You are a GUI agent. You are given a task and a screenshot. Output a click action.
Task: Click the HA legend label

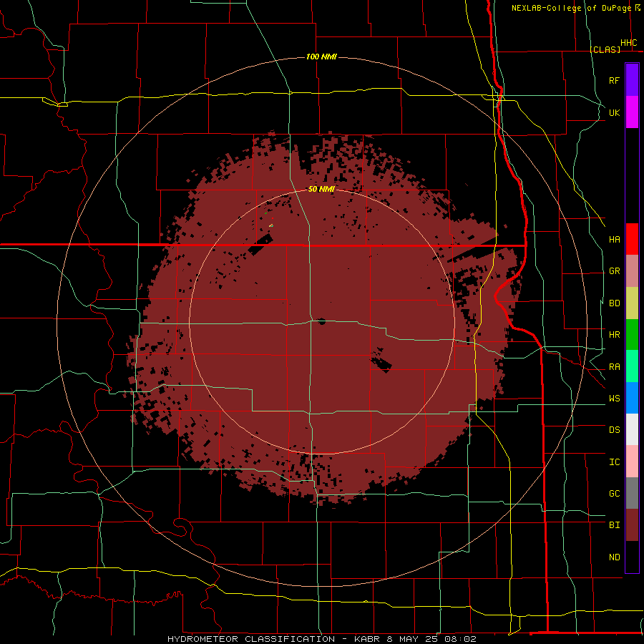click(x=614, y=240)
